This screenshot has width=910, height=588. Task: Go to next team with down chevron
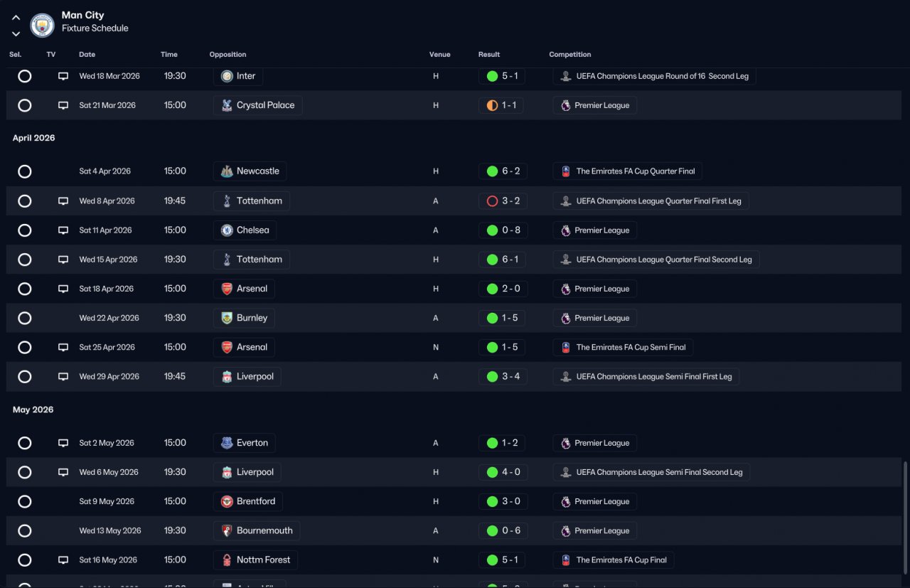point(16,33)
